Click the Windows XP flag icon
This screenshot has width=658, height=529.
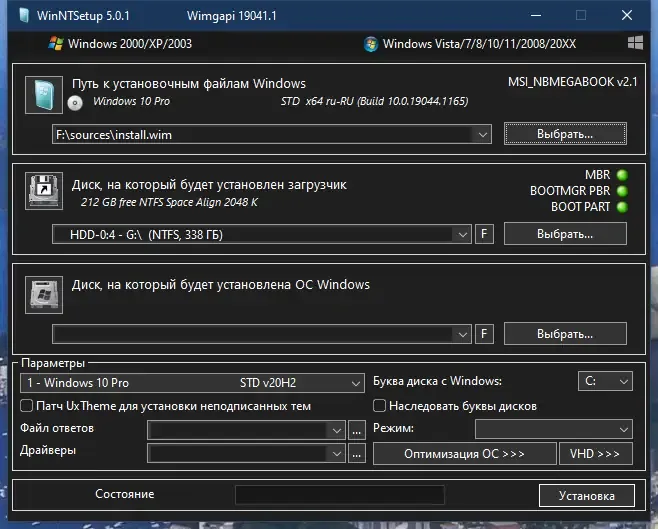coord(56,44)
